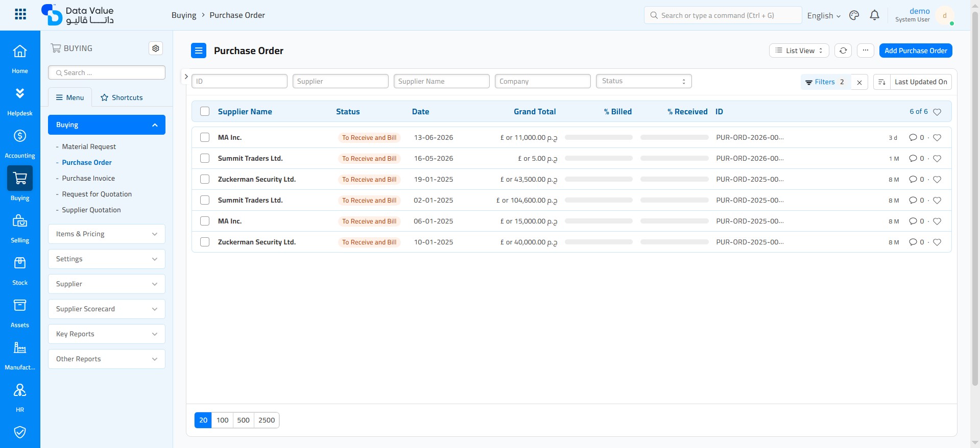This screenshot has height=448, width=980.
Task: Open the Accounting module in sidebar
Action: 20,143
